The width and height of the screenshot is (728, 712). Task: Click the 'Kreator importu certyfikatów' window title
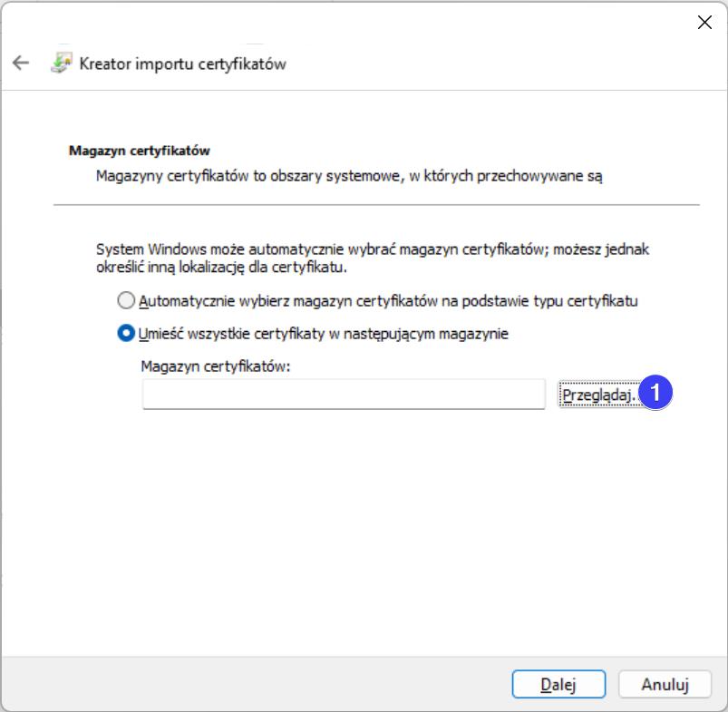(183, 63)
